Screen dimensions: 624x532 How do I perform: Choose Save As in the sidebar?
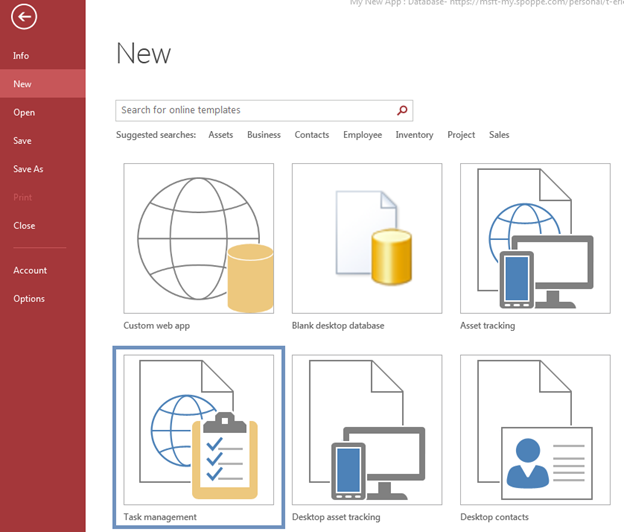coord(28,169)
